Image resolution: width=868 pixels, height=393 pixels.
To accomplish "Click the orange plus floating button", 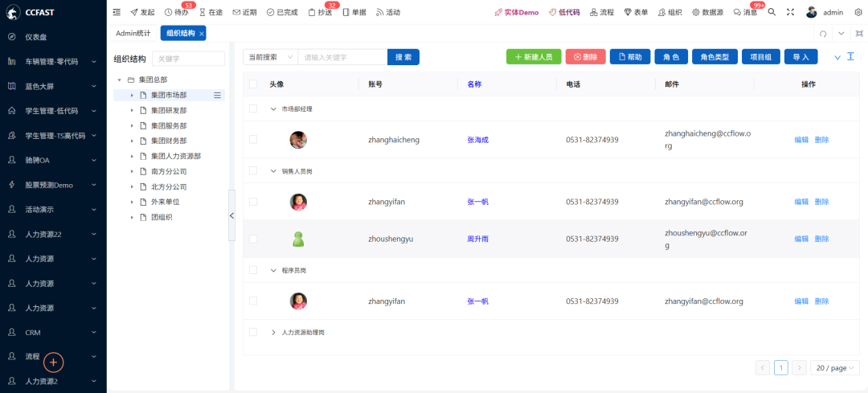I will (x=54, y=362).
